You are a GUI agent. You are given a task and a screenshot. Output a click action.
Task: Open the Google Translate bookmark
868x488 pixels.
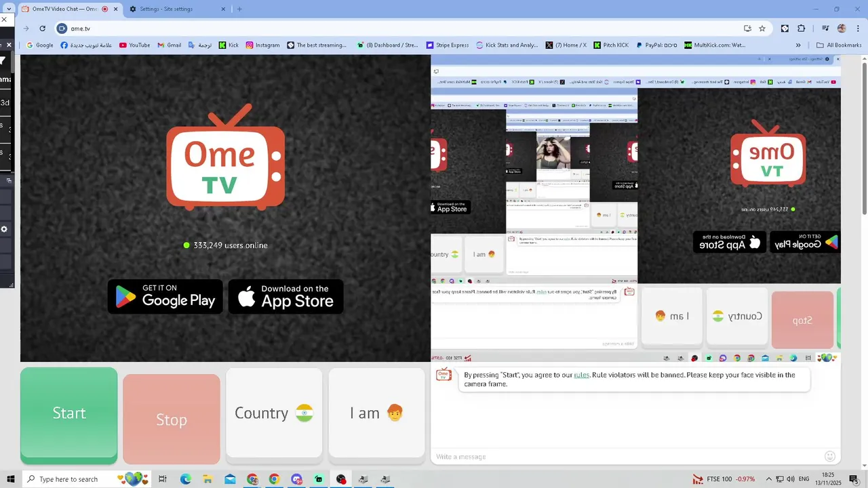click(x=200, y=45)
